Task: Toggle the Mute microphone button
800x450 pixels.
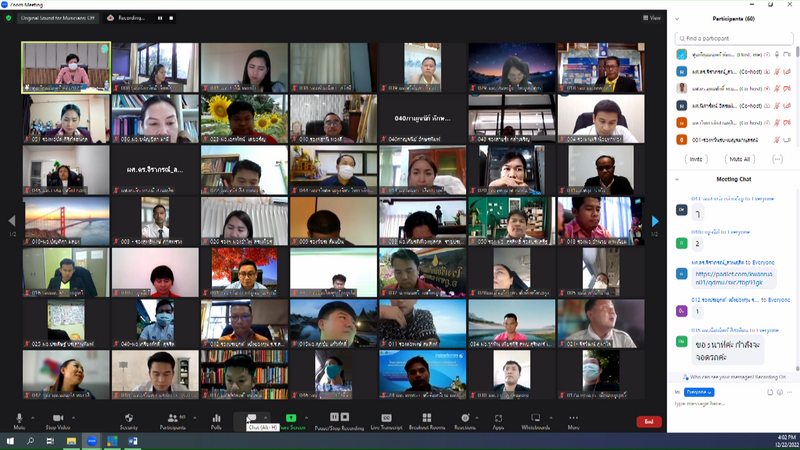Action: 19,418
